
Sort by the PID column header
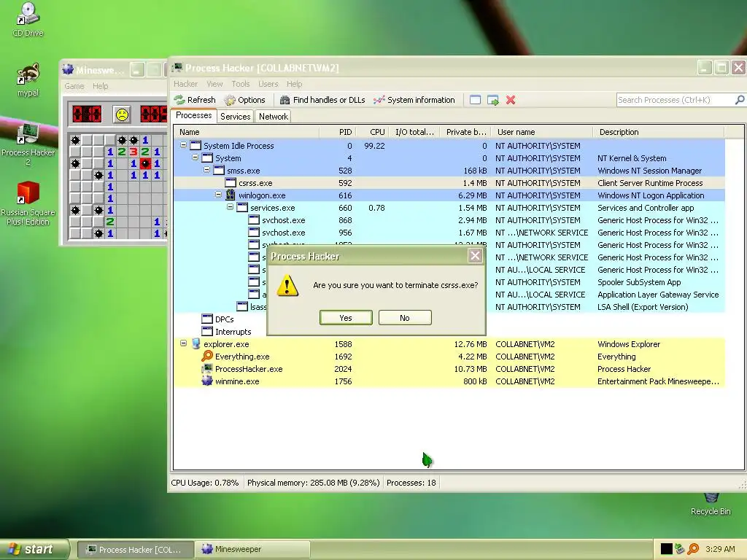coord(337,133)
